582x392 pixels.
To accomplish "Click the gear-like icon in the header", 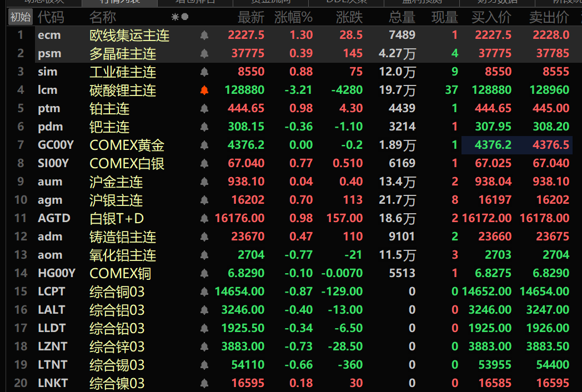I will tap(175, 17).
